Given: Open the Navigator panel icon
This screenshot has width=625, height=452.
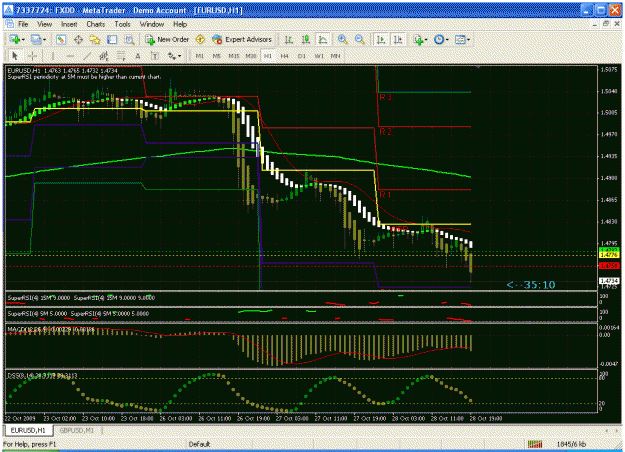Looking at the screenshot, I should pyautogui.click(x=95, y=39).
